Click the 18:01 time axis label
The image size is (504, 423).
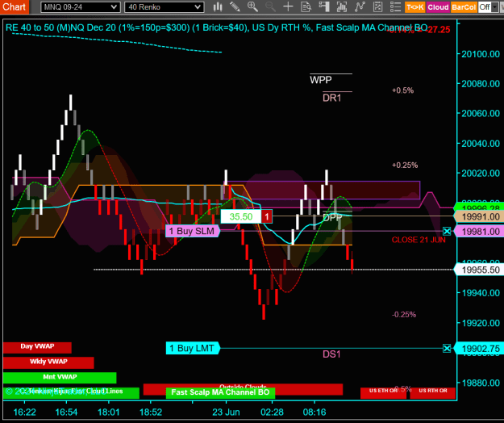108,412
